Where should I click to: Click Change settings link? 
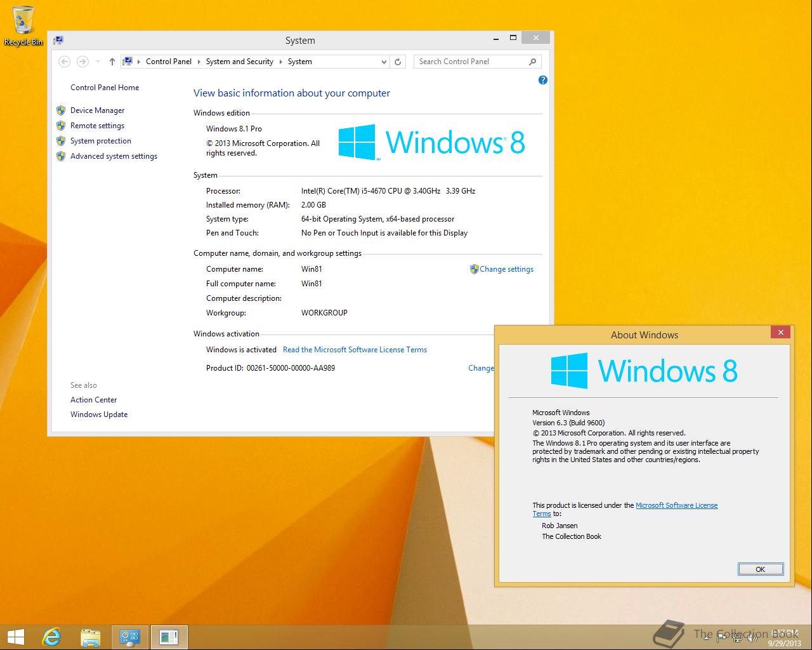tap(507, 269)
